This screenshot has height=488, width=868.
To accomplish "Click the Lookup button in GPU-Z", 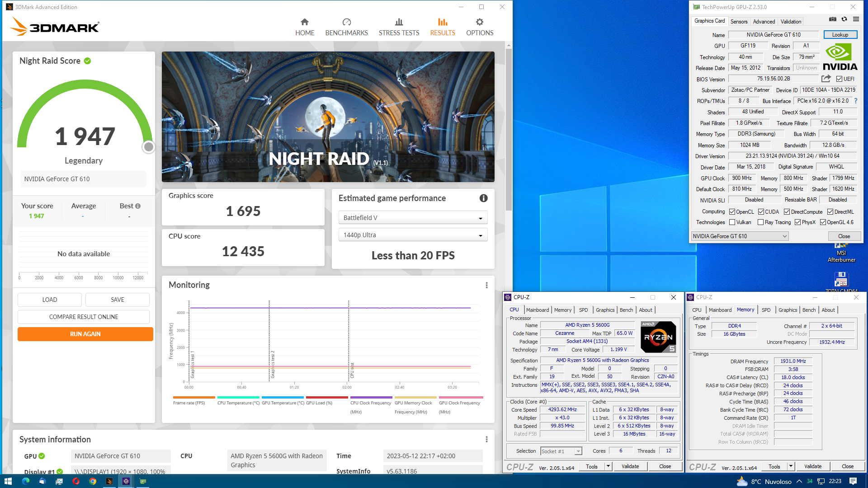I will (840, 35).
